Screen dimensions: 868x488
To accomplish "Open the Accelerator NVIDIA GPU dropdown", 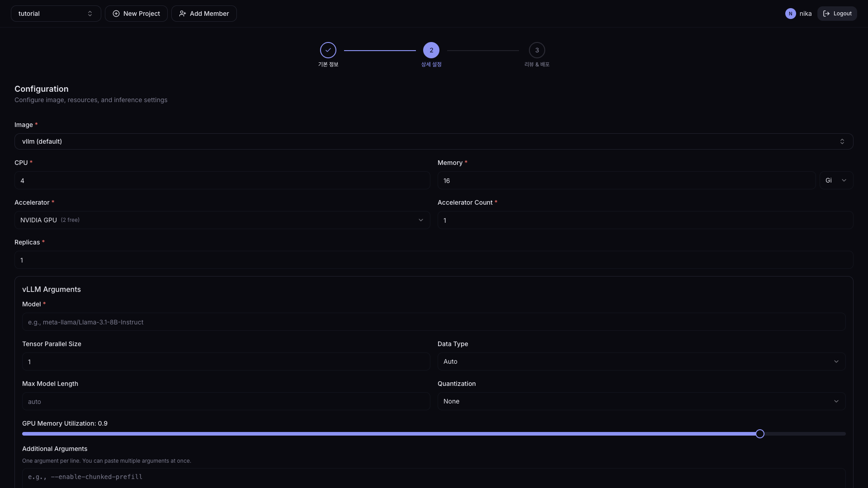I will coord(222,220).
